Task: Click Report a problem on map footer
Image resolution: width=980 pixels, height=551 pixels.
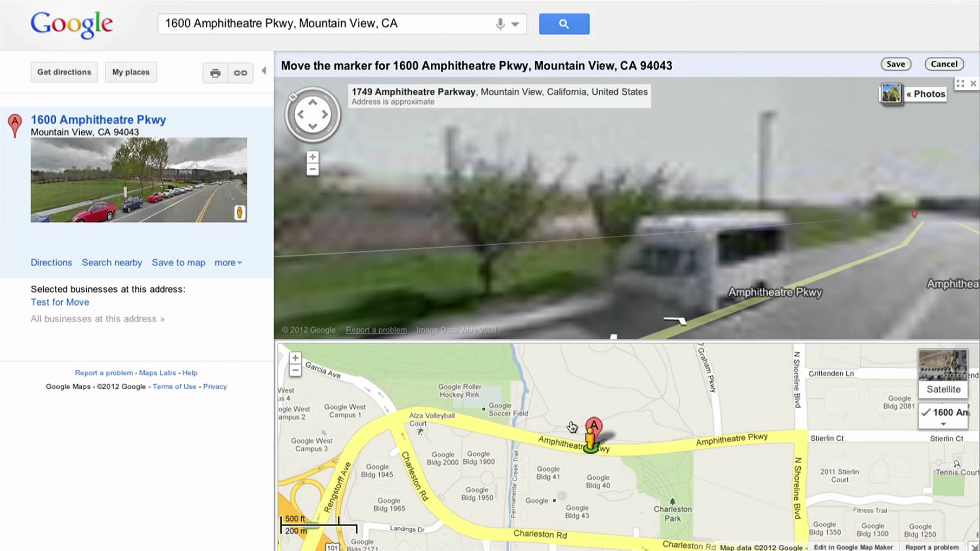Action: click(x=932, y=547)
